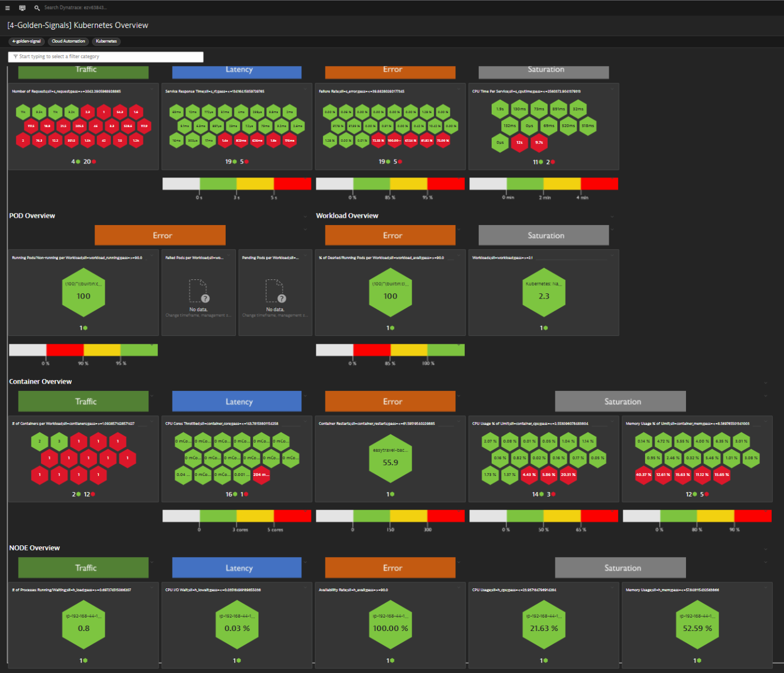Click the No data message in Pending Pods tile
Screen dimensions: 784x673
275,309
